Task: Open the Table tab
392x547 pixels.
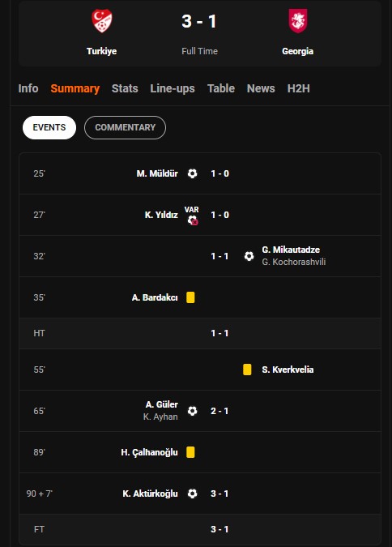Action: (x=221, y=88)
